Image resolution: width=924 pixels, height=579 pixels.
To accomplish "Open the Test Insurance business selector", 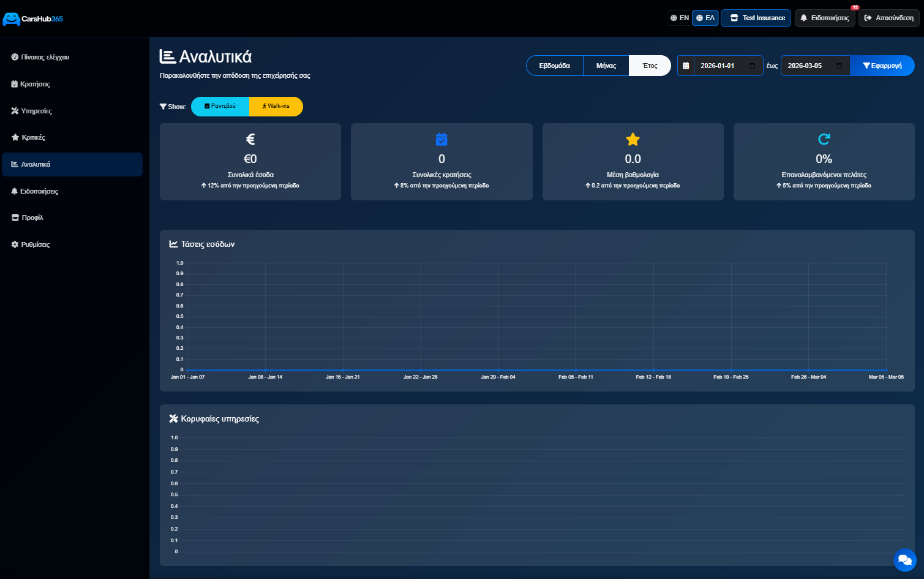I will pos(756,18).
